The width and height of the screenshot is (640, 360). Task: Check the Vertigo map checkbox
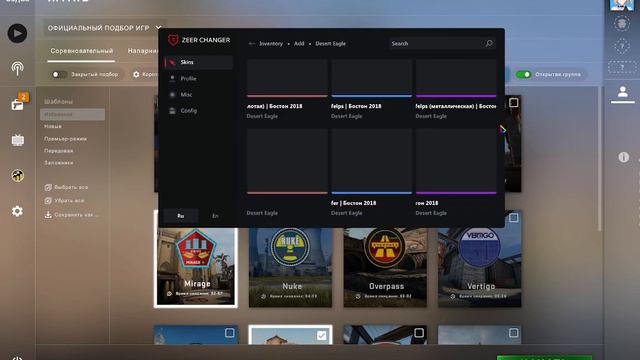click(513, 218)
